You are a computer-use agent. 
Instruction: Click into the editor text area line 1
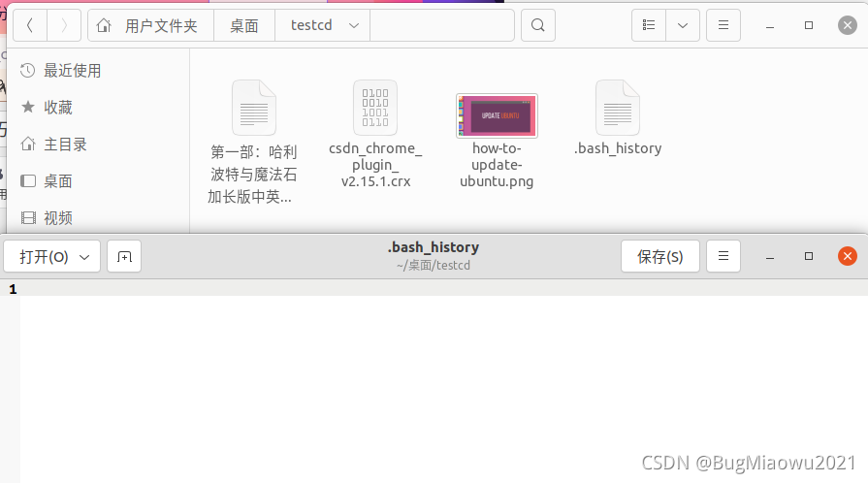coord(443,289)
